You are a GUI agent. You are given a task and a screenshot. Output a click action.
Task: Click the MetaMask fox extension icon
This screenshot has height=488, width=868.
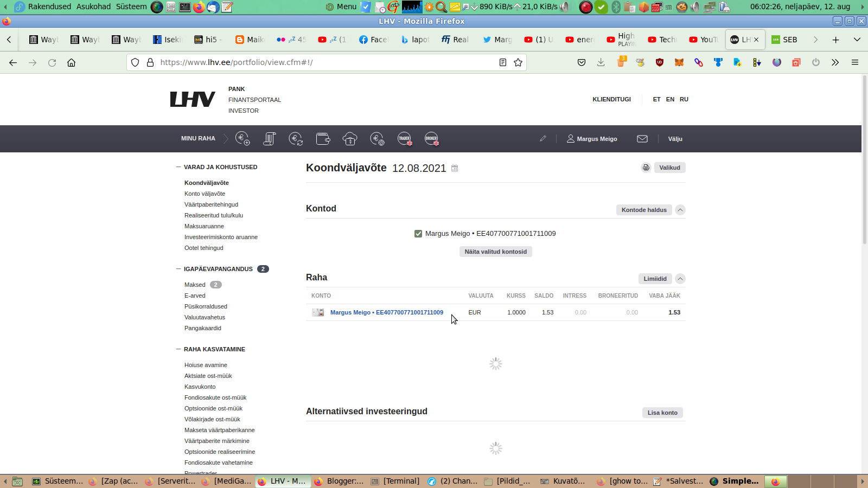[679, 62]
